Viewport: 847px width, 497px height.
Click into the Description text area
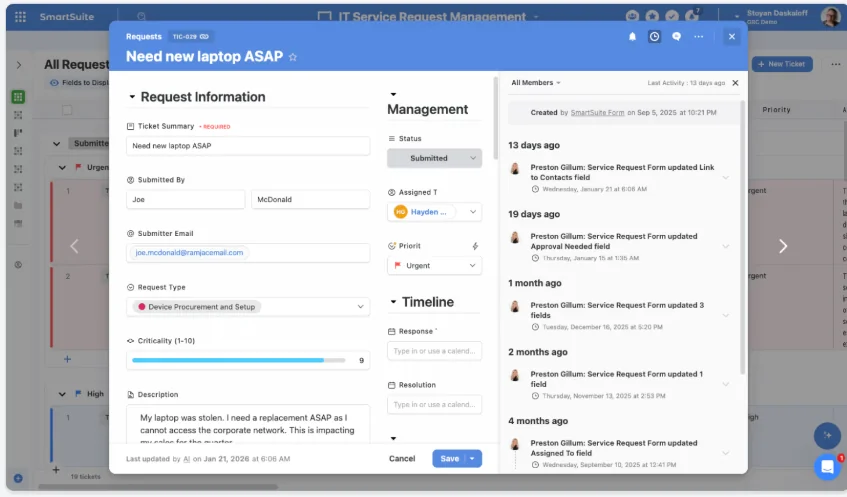click(x=248, y=425)
